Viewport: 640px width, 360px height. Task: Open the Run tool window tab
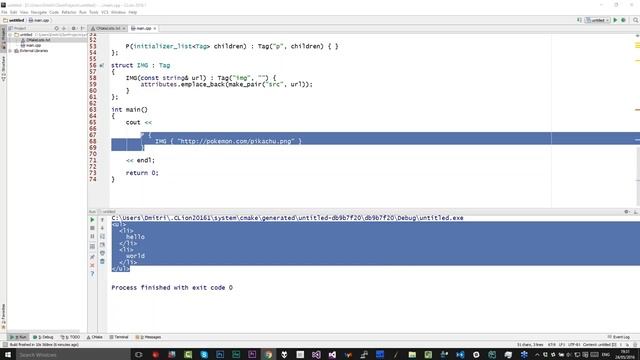[x=18, y=337]
